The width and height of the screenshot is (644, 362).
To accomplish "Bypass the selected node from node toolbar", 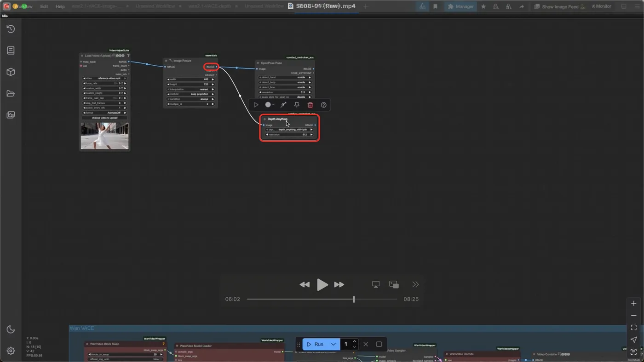I will point(283,105).
